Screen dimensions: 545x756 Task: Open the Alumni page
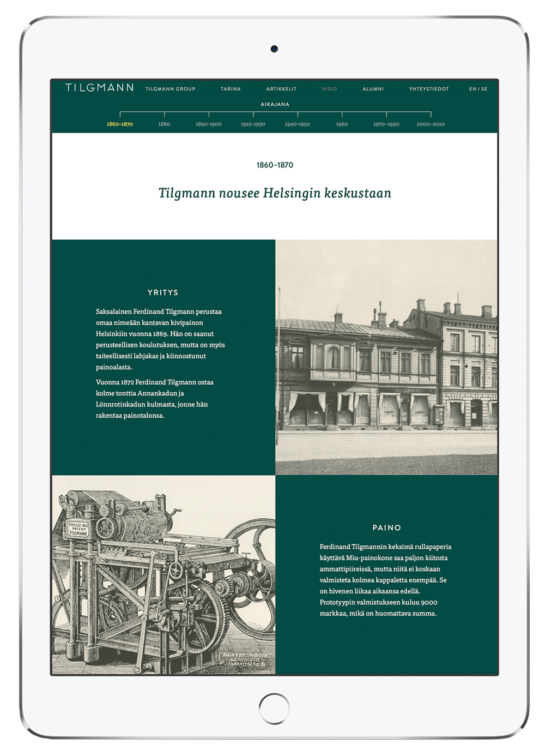tap(373, 89)
